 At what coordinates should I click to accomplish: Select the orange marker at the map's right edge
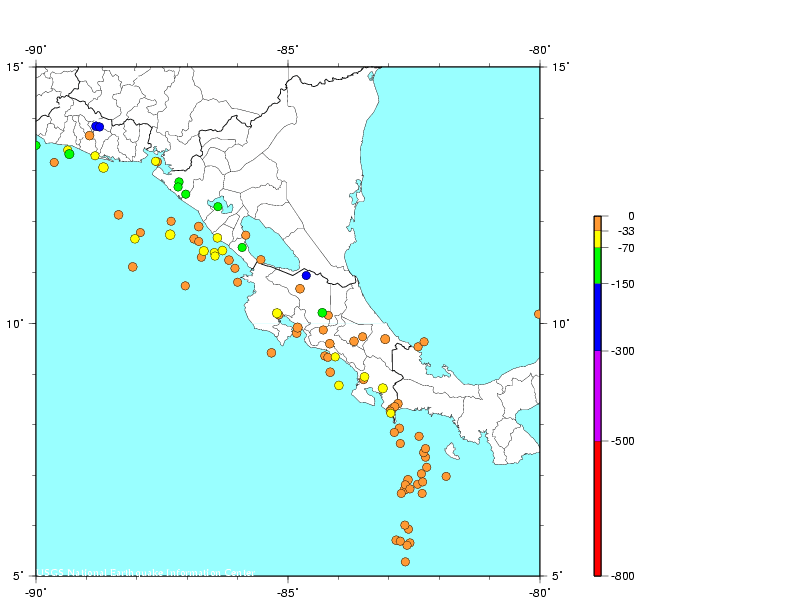click(538, 314)
